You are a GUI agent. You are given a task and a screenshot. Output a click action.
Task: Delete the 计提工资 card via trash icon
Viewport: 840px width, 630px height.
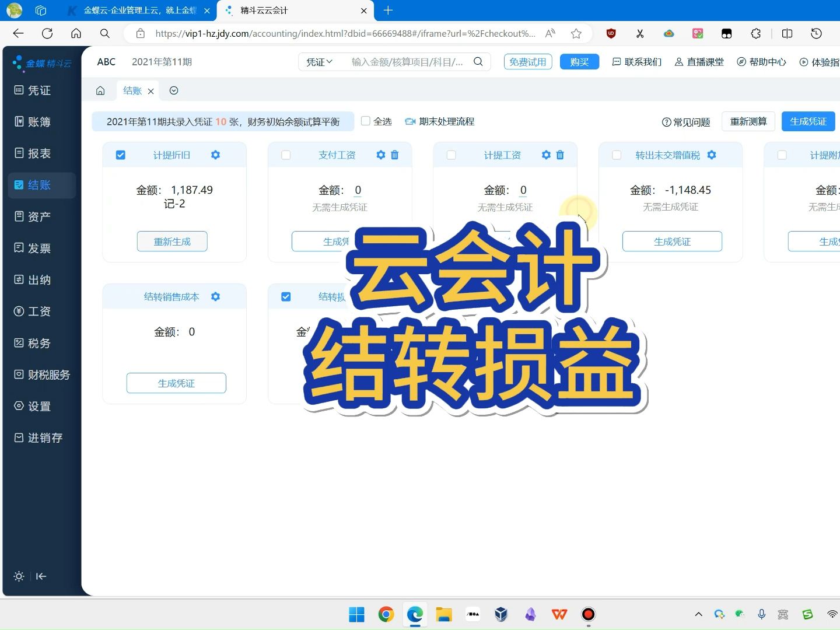pos(560,155)
